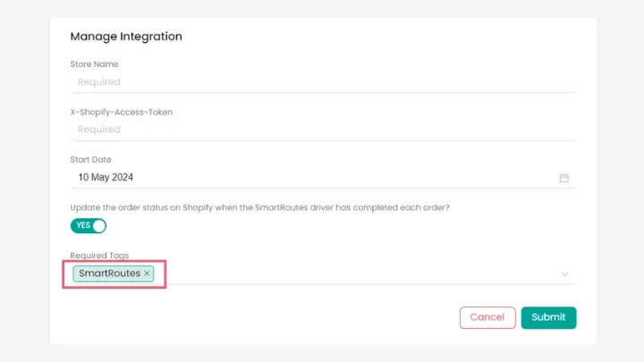Viewport: 644px width, 362px height.
Task: Click the white knob of the YES switch
Action: point(98,225)
